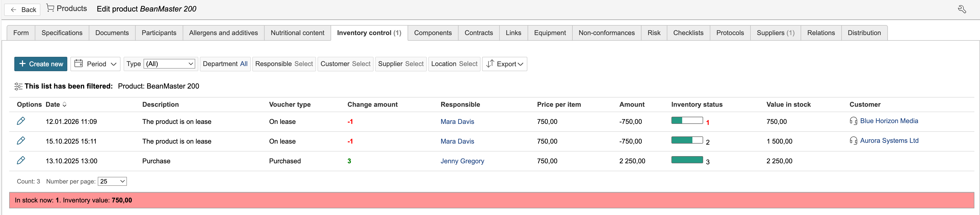Click the green change amount 3

pyautogui.click(x=349, y=161)
